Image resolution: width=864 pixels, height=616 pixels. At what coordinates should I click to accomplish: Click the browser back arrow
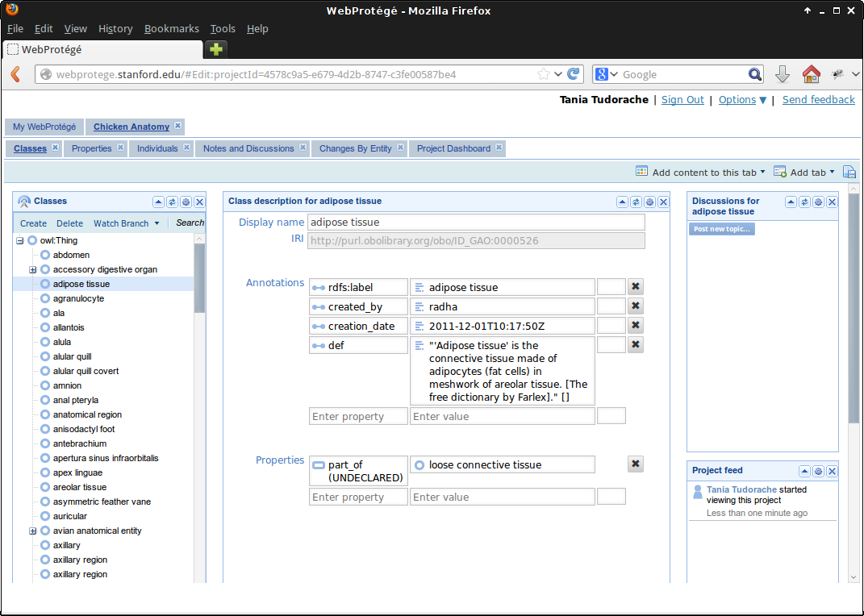click(16, 74)
